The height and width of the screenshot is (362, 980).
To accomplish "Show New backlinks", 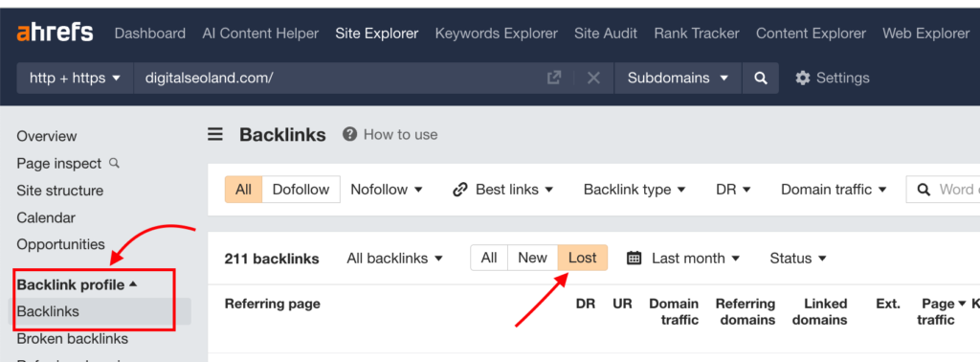I will click(532, 258).
